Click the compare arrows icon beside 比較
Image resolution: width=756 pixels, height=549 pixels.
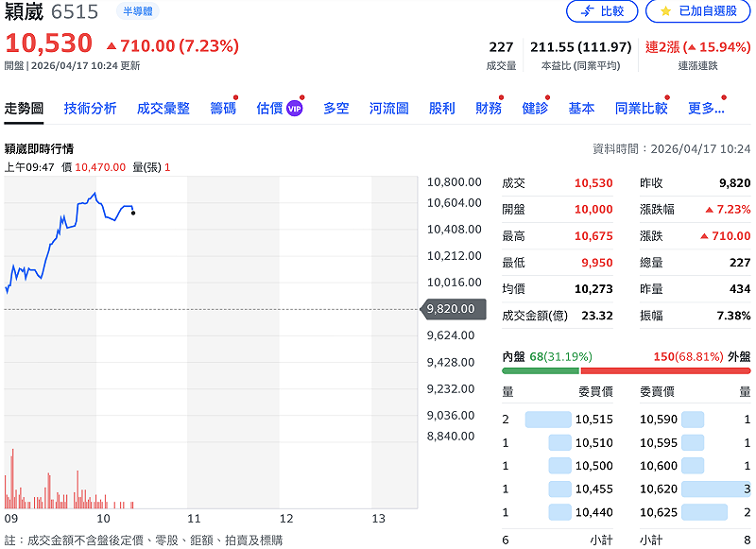(586, 11)
